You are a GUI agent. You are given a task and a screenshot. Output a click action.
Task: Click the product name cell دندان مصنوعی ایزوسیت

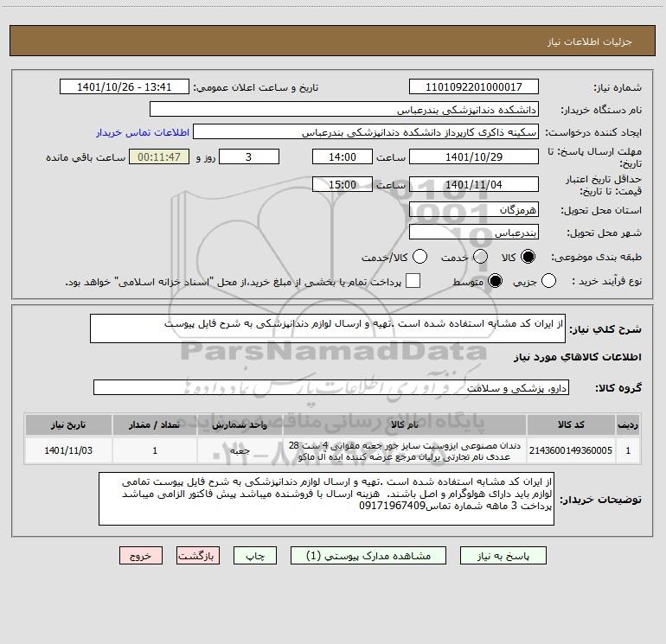tap(405, 451)
